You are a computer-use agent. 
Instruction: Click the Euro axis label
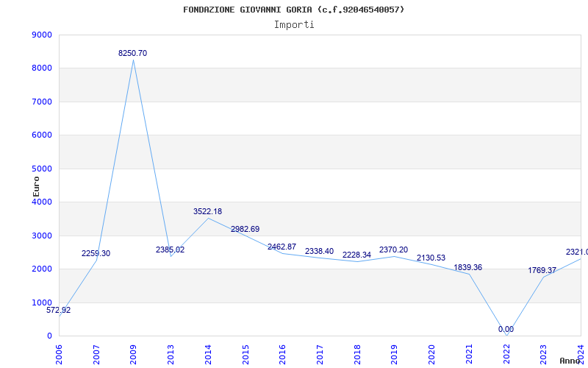36,187
